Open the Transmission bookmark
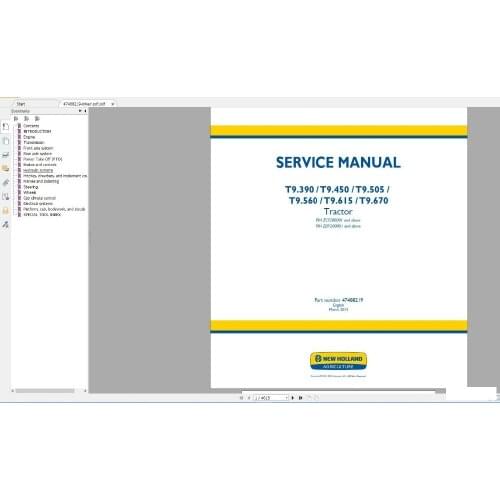 click(33, 142)
